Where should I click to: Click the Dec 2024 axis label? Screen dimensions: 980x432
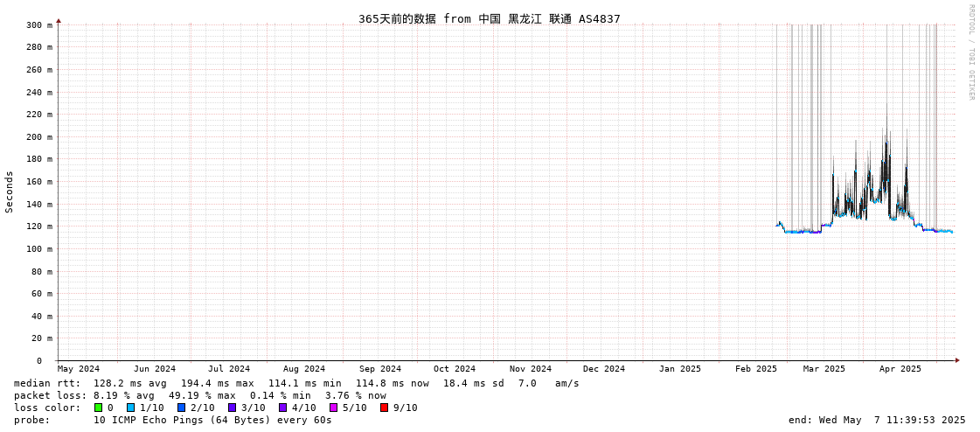point(604,369)
